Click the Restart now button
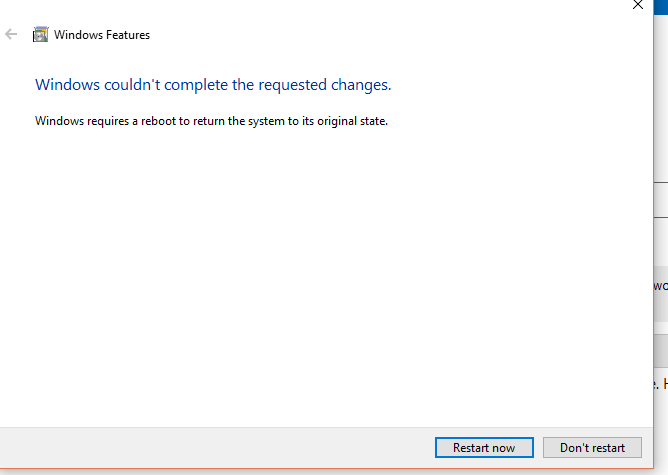668x475 pixels. (484, 448)
